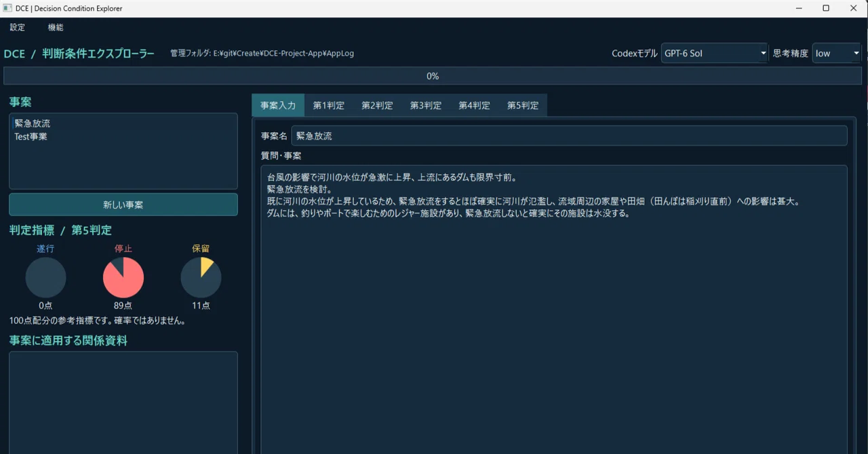Click the 89点 score label
868x454 pixels.
[x=123, y=306]
